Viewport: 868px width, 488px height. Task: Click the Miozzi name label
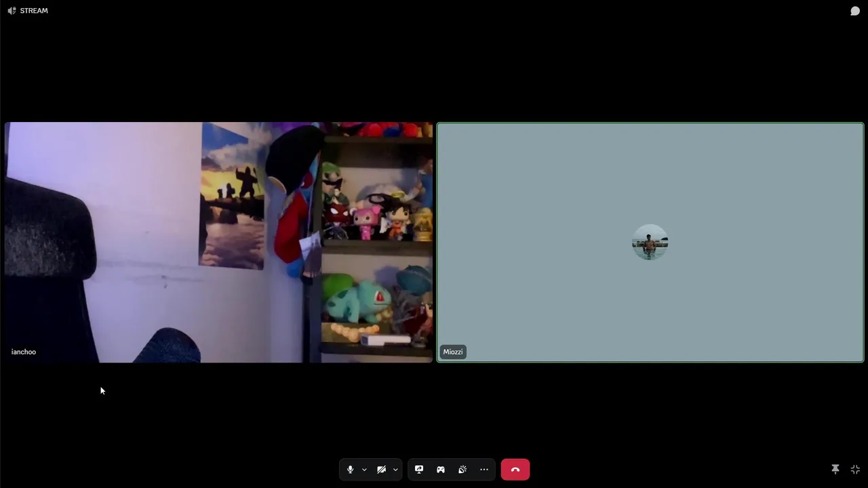point(453,352)
